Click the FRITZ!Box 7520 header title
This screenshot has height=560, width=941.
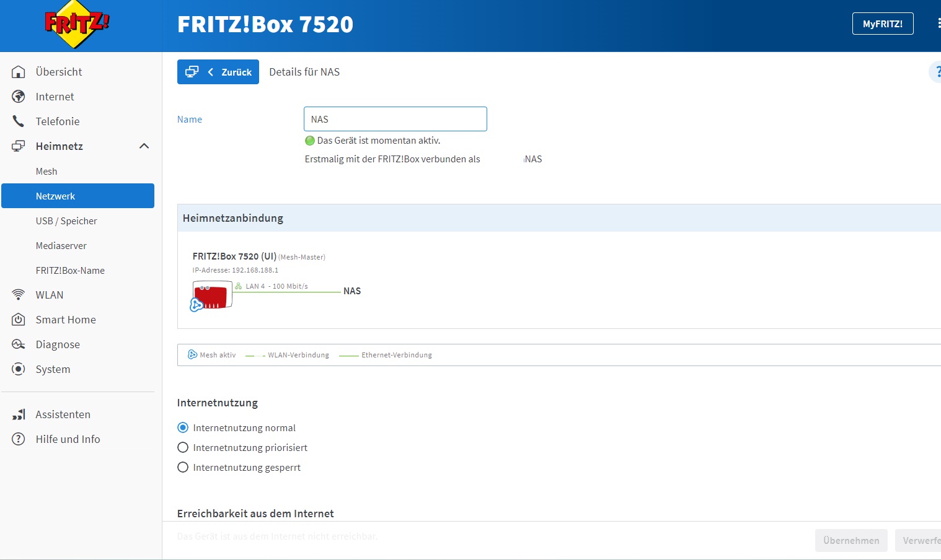coord(265,25)
